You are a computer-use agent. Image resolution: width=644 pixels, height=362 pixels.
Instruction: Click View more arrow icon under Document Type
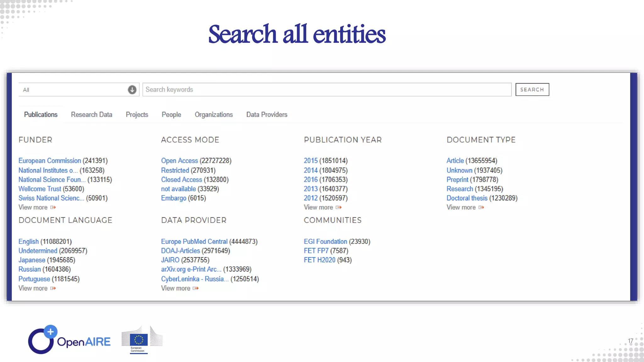pos(481,207)
